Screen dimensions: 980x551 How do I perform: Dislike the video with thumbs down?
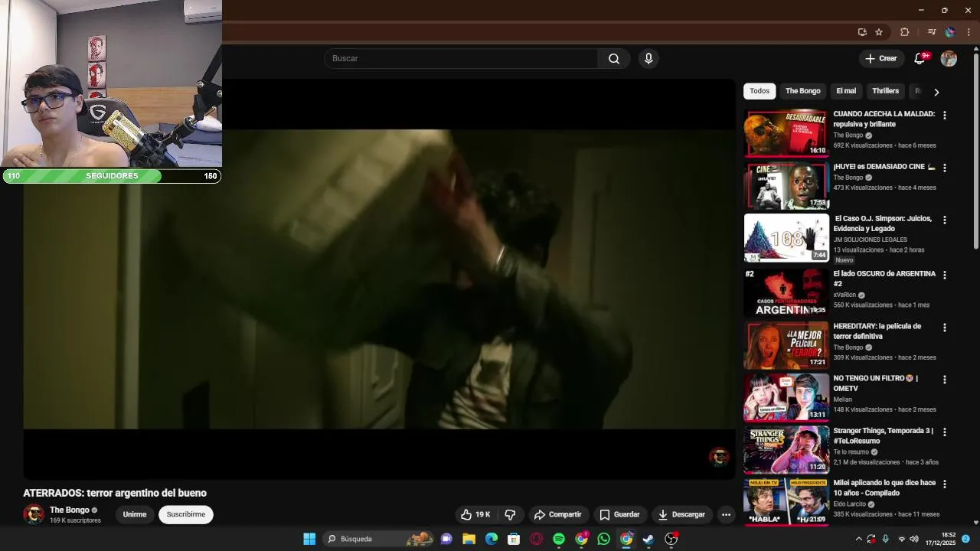pos(511,515)
